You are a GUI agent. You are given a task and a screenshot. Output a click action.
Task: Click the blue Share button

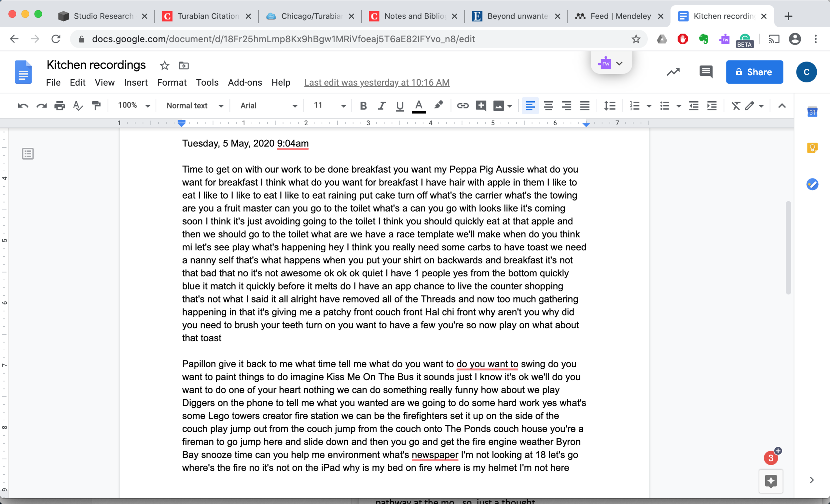point(754,72)
